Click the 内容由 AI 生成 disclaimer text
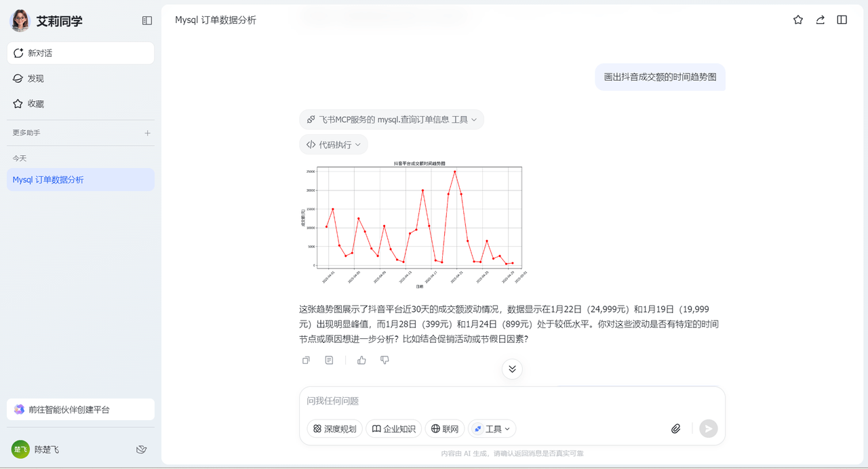868x469 pixels. tap(512, 453)
